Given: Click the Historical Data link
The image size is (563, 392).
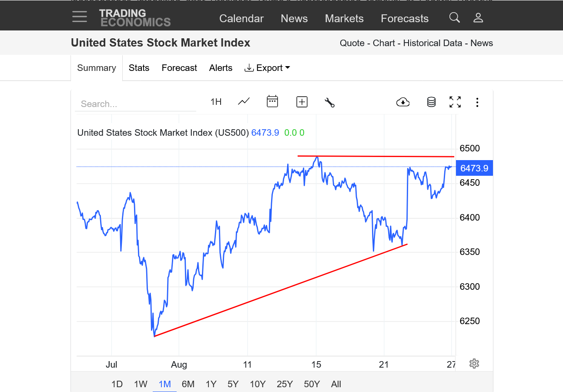Looking at the screenshot, I should pyautogui.click(x=434, y=43).
